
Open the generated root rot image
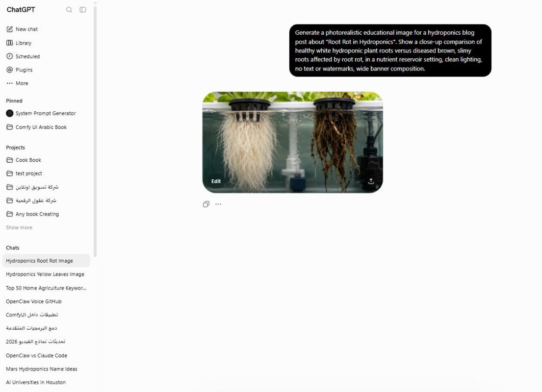292,142
